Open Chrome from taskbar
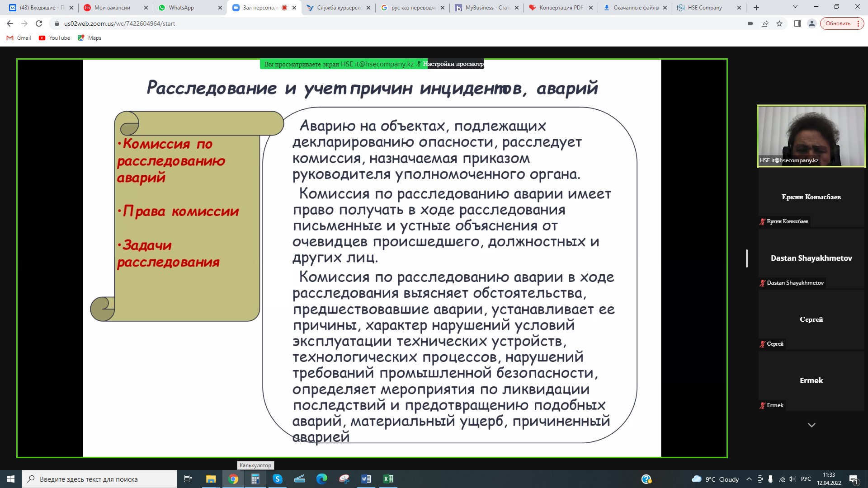The height and width of the screenshot is (488, 868). coord(233,479)
